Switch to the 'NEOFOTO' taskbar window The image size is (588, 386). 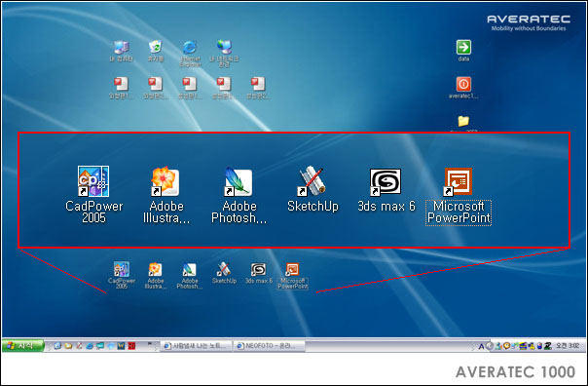[x=269, y=346]
